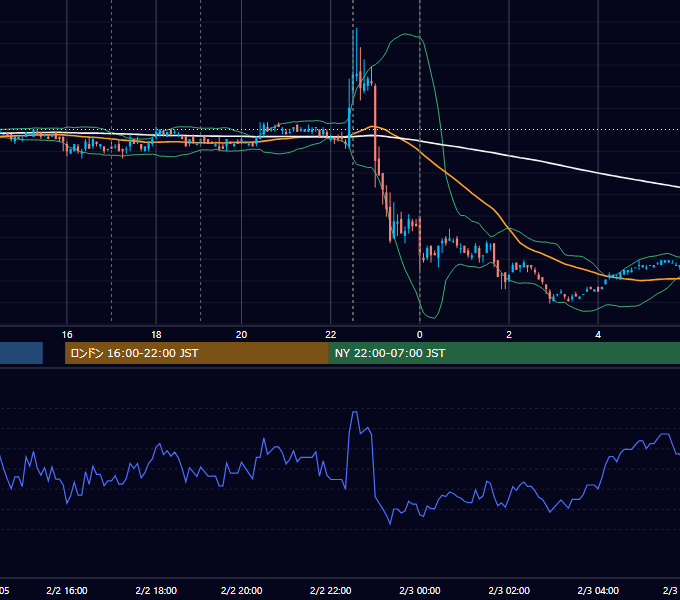Click the hour label 22 on price chart axis

tap(330, 335)
